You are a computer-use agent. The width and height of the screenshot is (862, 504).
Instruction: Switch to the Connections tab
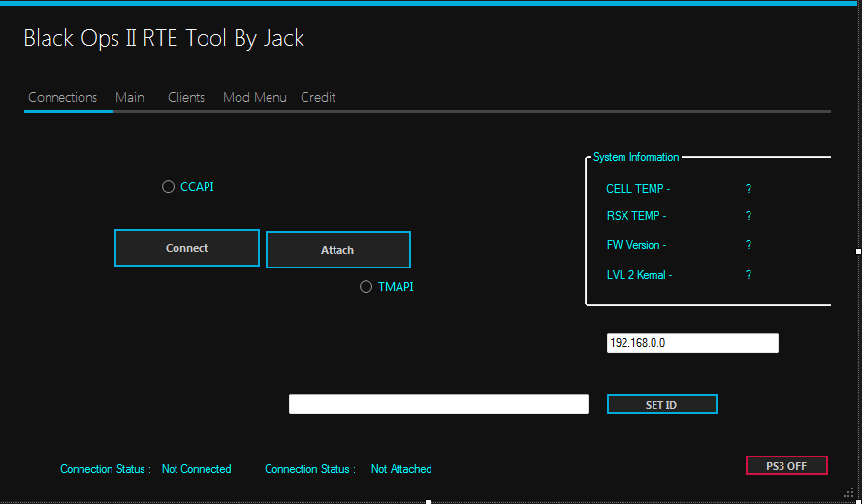tap(63, 97)
